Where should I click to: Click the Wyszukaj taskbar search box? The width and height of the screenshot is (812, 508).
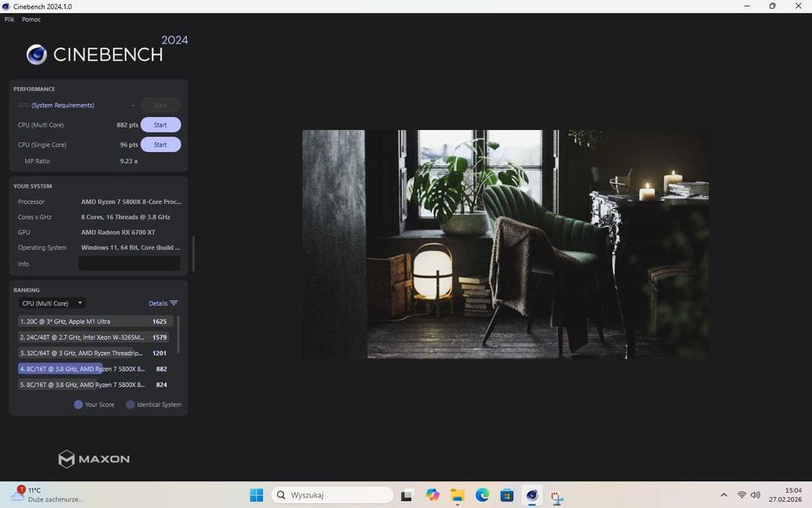(x=332, y=495)
